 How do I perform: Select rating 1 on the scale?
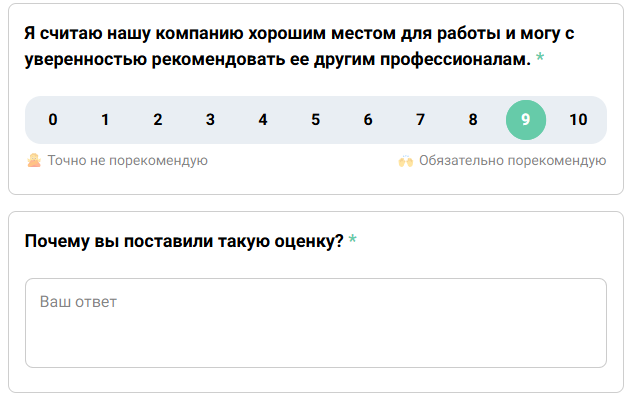click(x=105, y=120)
